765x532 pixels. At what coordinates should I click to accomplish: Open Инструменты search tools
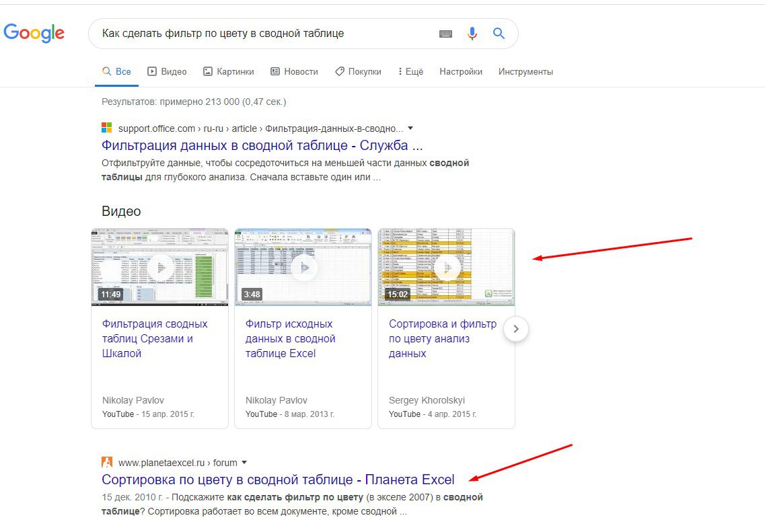(525, 72)
